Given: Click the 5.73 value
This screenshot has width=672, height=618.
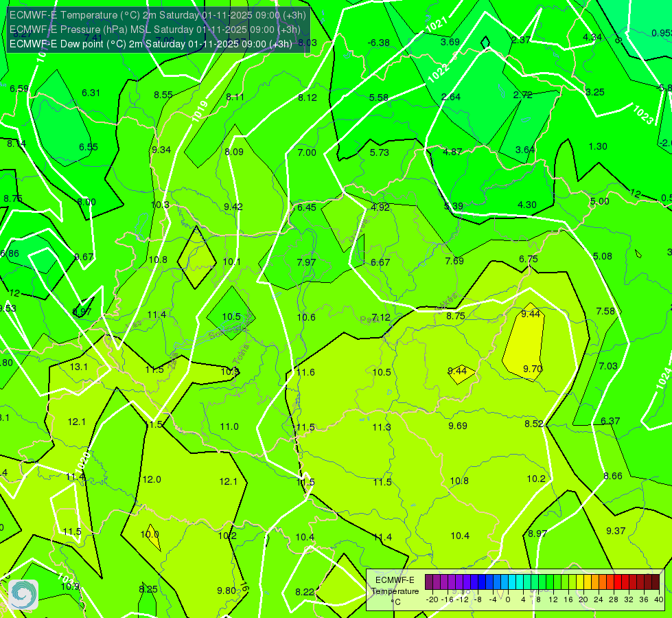Looking at the screenshot, I should 380,152.
